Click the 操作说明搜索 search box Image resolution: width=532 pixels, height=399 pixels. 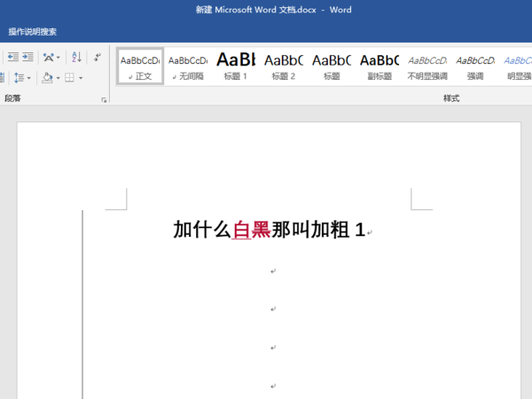[33, 32]
